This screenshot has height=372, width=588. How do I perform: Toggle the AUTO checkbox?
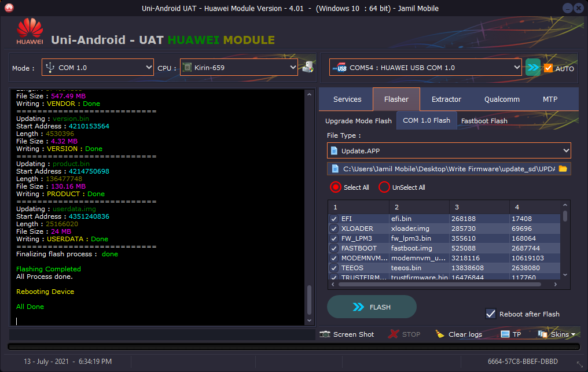[x=548, y=68]
